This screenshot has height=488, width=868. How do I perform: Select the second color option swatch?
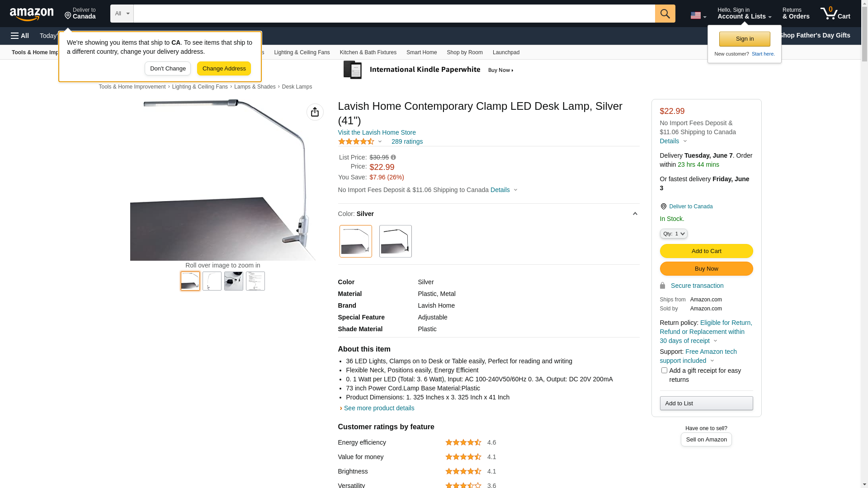click(396, 241)
